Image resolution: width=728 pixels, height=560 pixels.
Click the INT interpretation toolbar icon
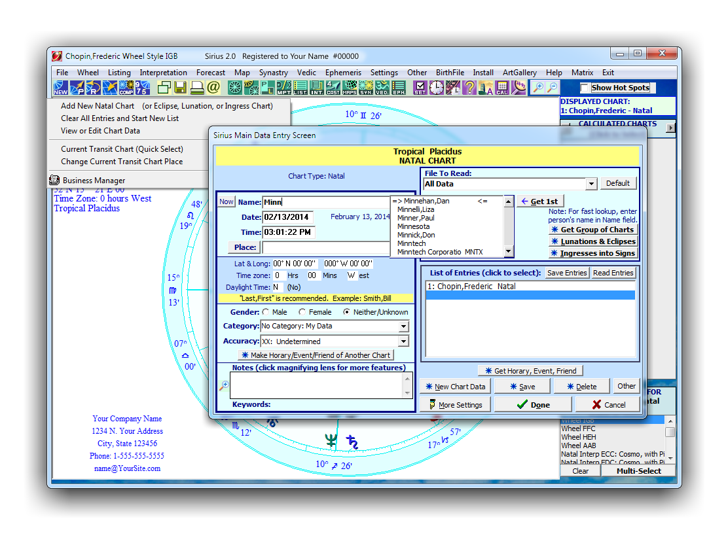[x=317, y=88]
